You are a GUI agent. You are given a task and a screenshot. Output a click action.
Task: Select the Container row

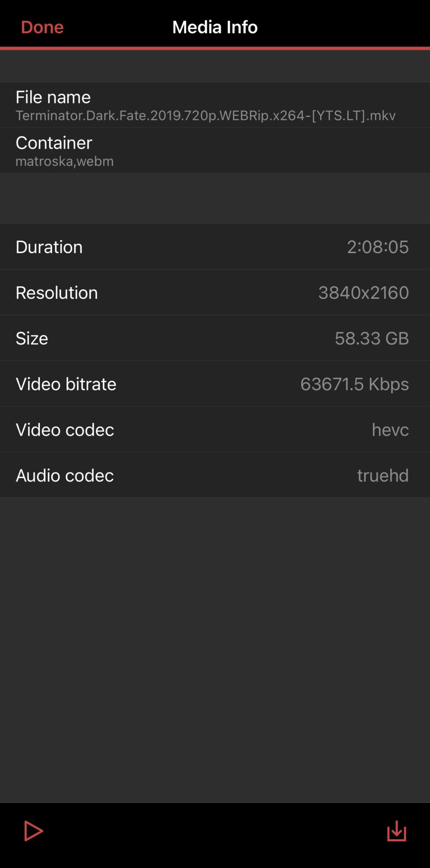[215, 150]
